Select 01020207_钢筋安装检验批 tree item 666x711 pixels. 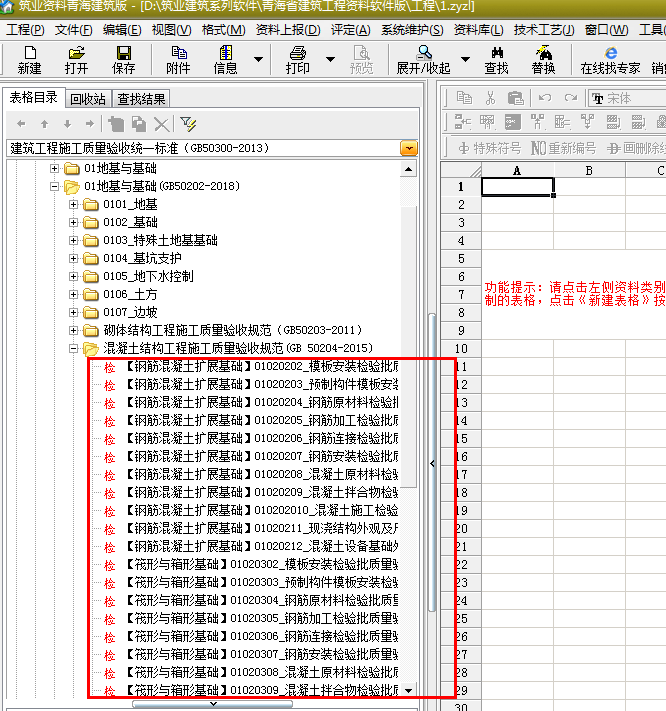click(265, 456)
